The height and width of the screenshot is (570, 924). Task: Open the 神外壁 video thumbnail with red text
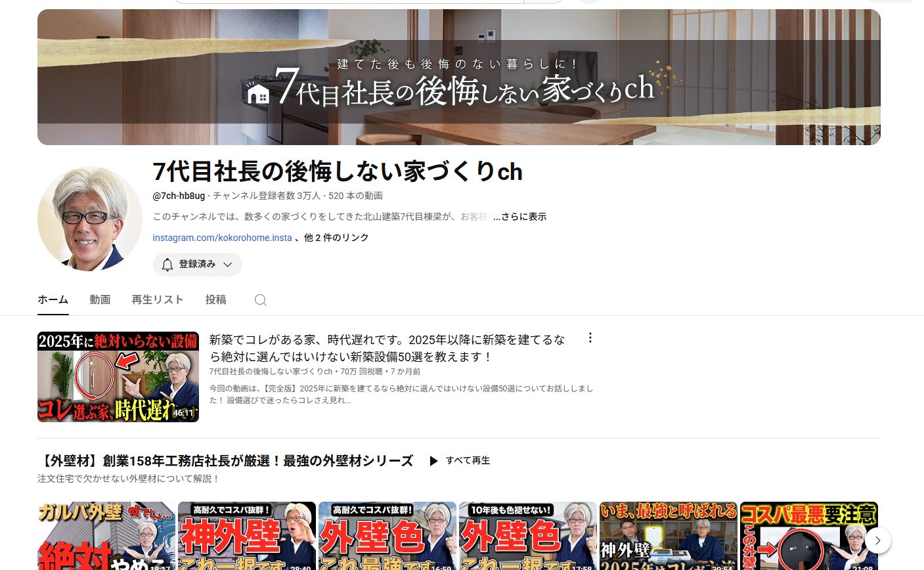coord(247,536)
